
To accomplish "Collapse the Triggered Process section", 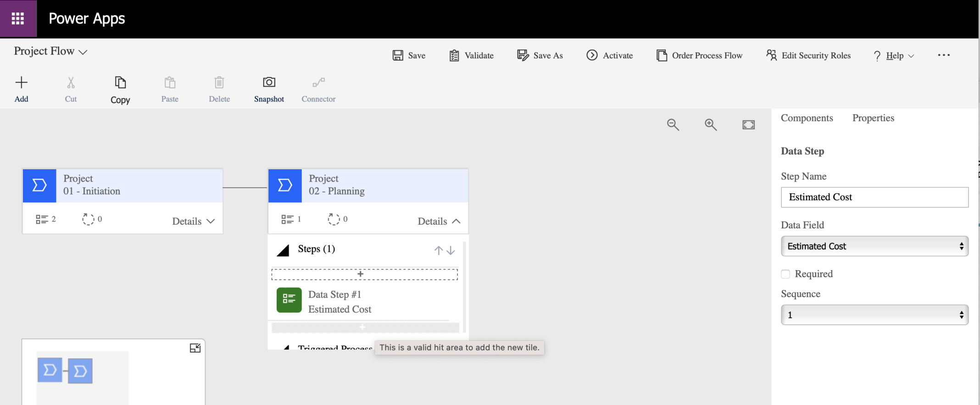I will point(287,347).
